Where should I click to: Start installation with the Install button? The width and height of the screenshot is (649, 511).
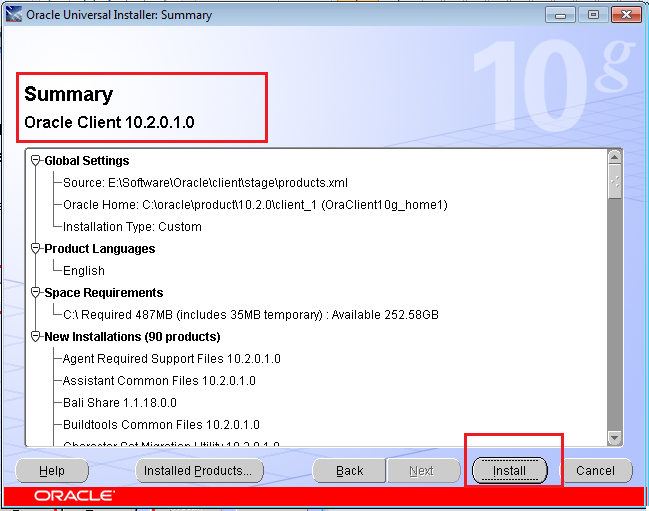510,471
